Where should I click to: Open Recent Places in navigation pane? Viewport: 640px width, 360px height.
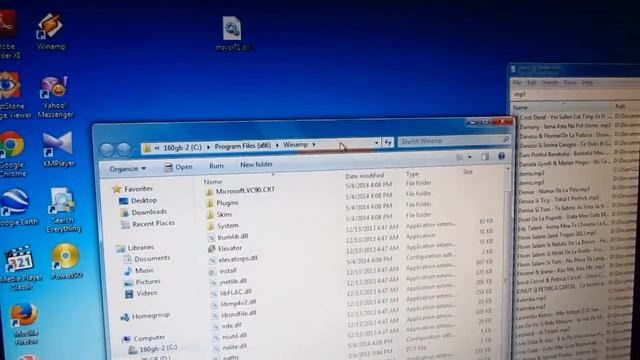coord(148,224)
